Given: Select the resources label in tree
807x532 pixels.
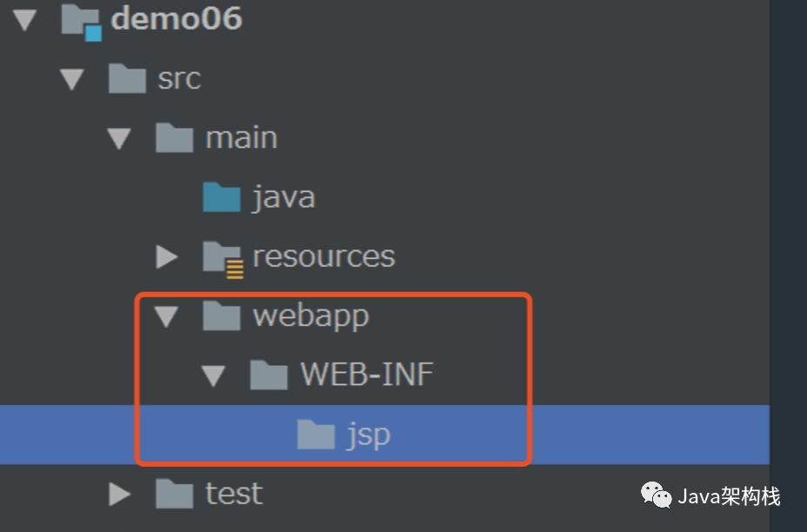Looking at the screenshot, I should point(323,257).
